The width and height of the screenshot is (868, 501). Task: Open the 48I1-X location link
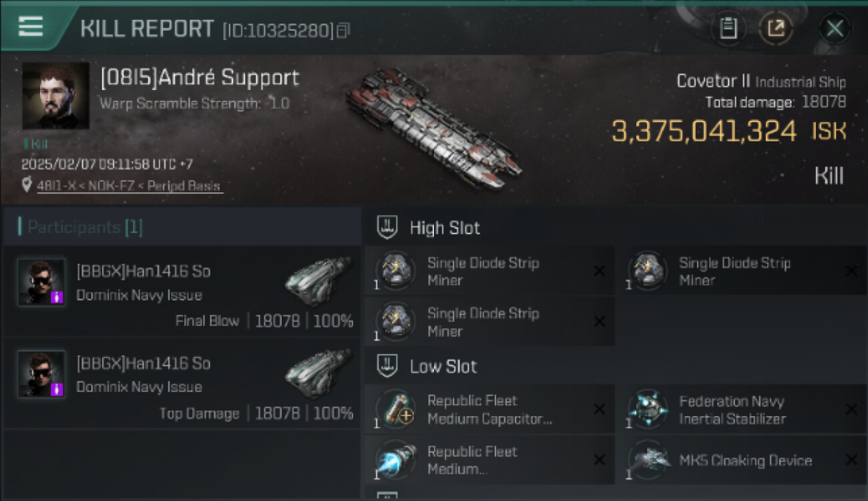[x=128, y=186]
